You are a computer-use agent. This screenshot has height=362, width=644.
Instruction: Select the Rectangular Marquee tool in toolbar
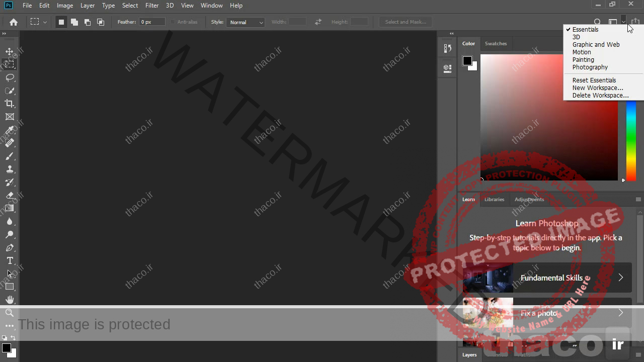pos(10,64)
